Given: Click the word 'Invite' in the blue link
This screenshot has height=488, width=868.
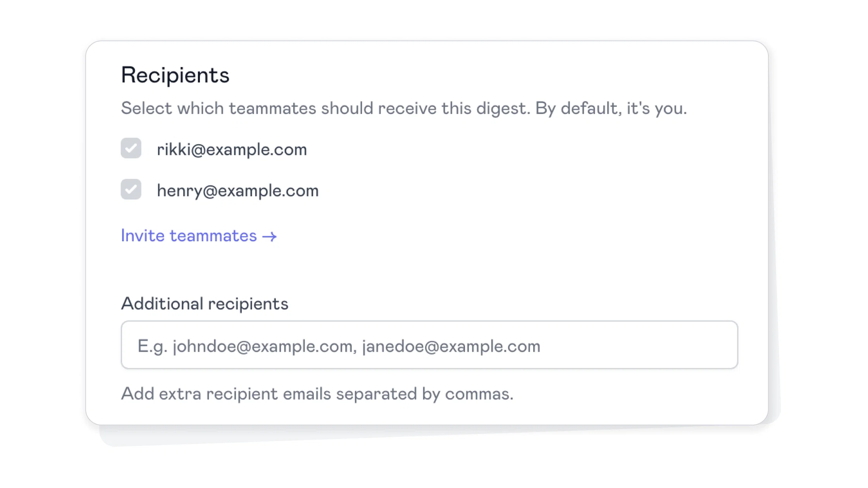Looking at the screenshot, I should click(143, 235).
